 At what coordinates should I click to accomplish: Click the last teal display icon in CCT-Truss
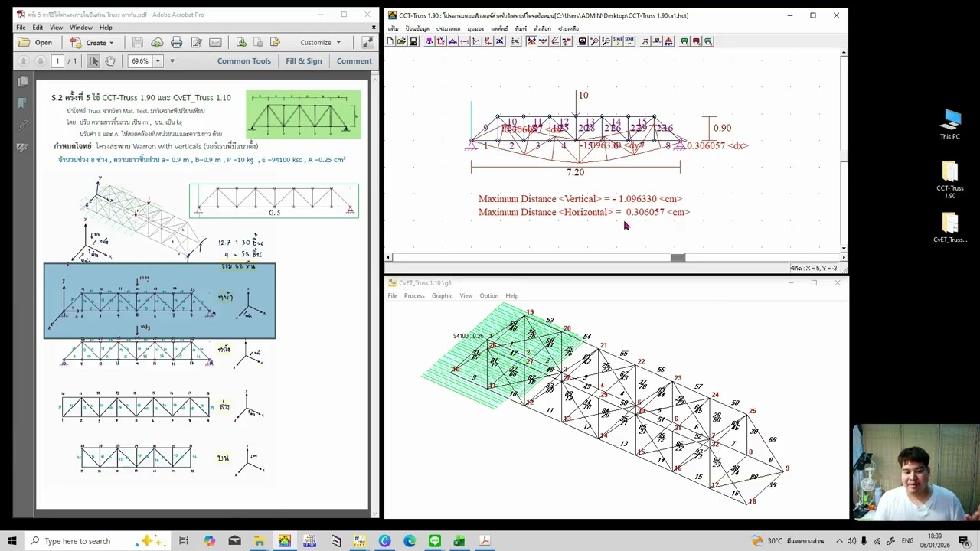pyautogui.click(x=708, y=41)
